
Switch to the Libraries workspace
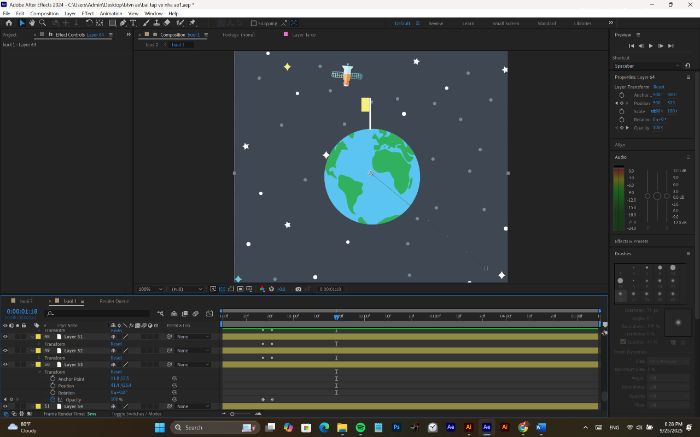582,23
